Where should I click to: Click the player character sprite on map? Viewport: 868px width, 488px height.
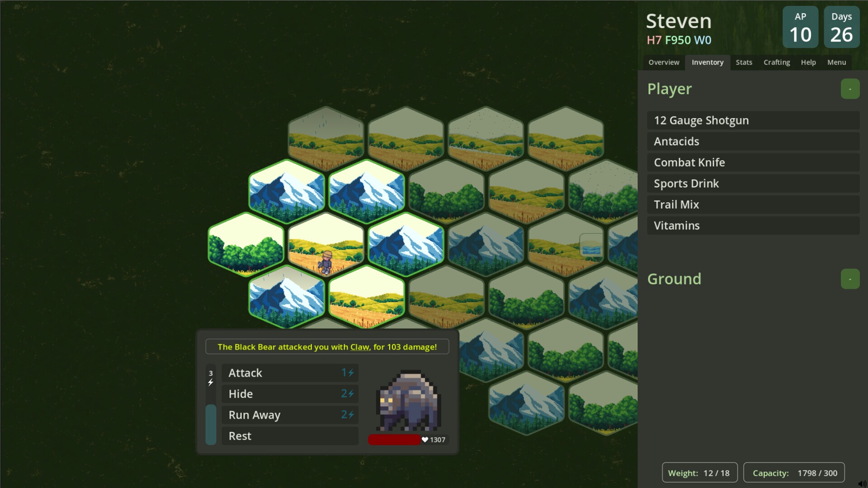click(x=326, y=263)
